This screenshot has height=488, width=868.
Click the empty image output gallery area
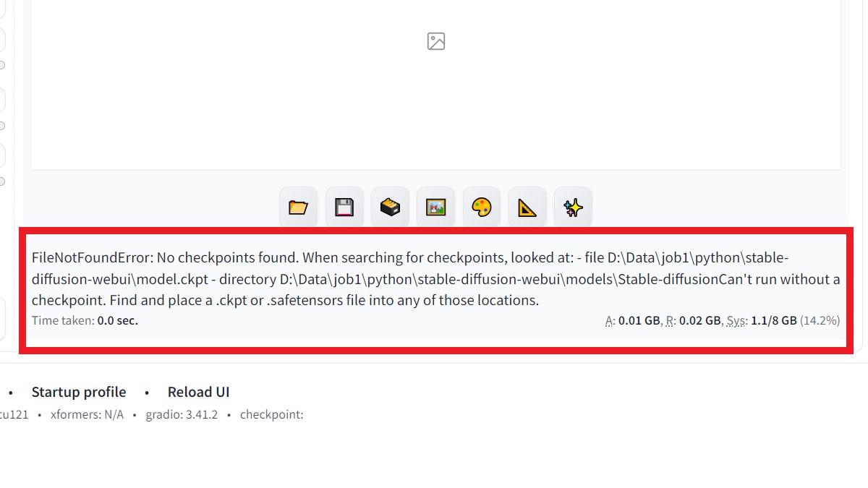coord(436,84)
